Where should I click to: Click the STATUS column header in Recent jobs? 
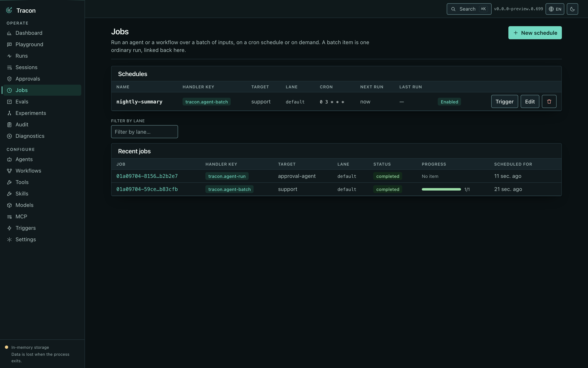[382, 164]
